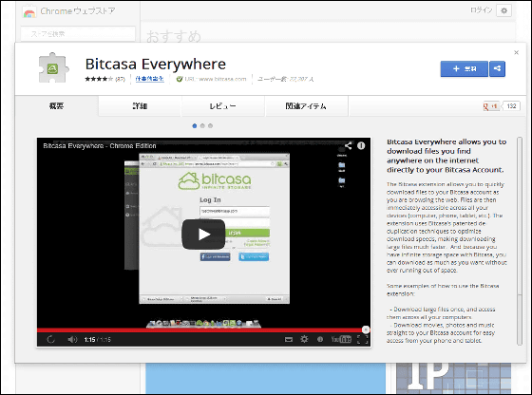Enter fullscreen video mode
The width and height of the screenshot is (532, 395).
(x=363, y=339)
